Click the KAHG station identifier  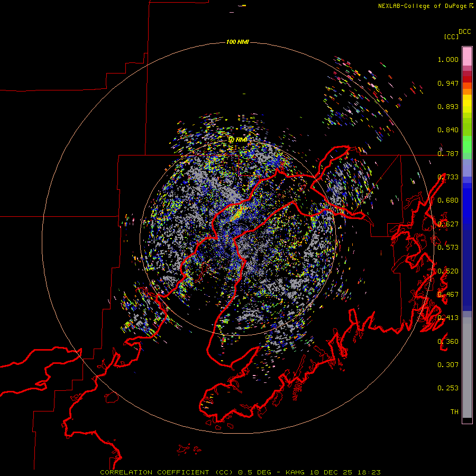point(295,472)
